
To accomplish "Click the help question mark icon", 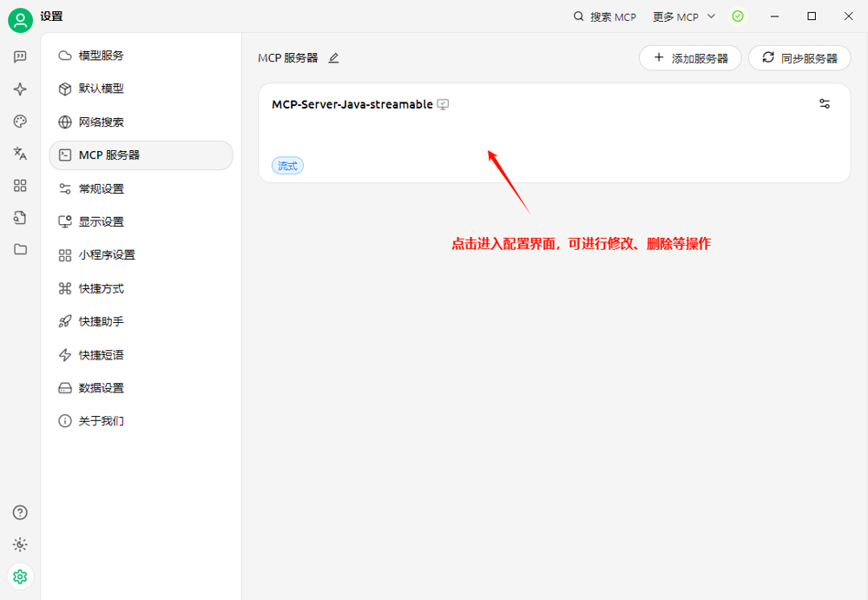I will pos(20,512).
